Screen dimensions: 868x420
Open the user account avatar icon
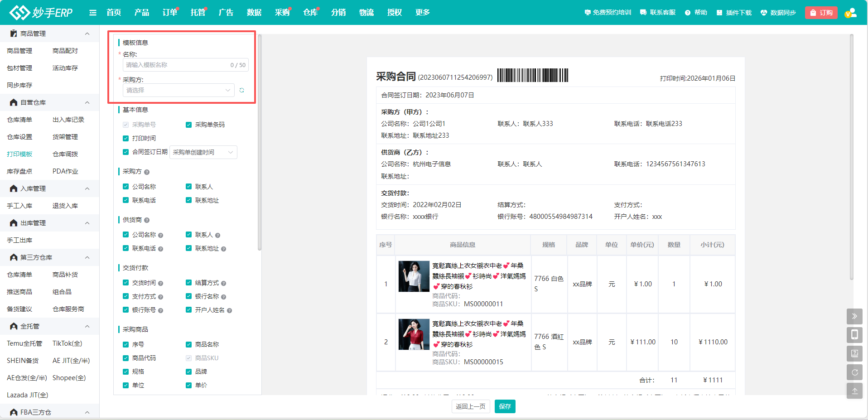pos(851,13)
